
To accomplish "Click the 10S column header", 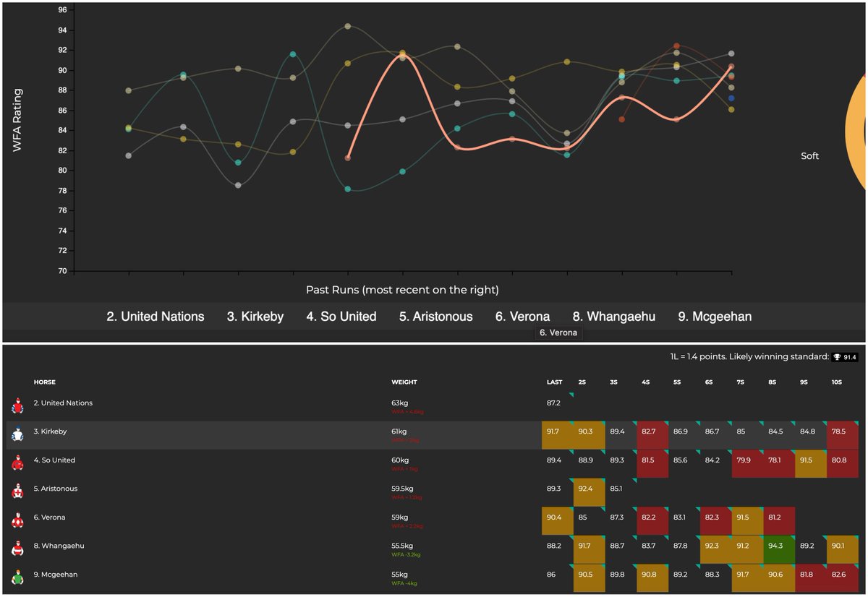I will click(837, 382).
